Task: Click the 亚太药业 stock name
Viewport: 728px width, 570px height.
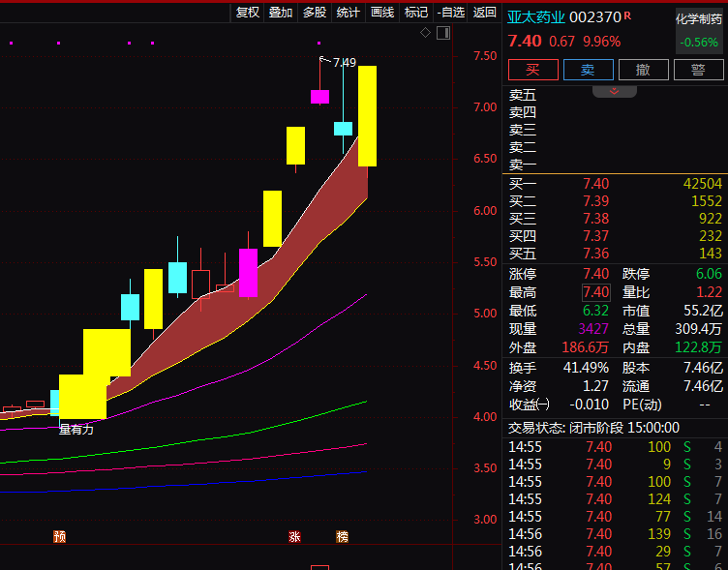Action: pyautogui.click(x=535, y=17)
